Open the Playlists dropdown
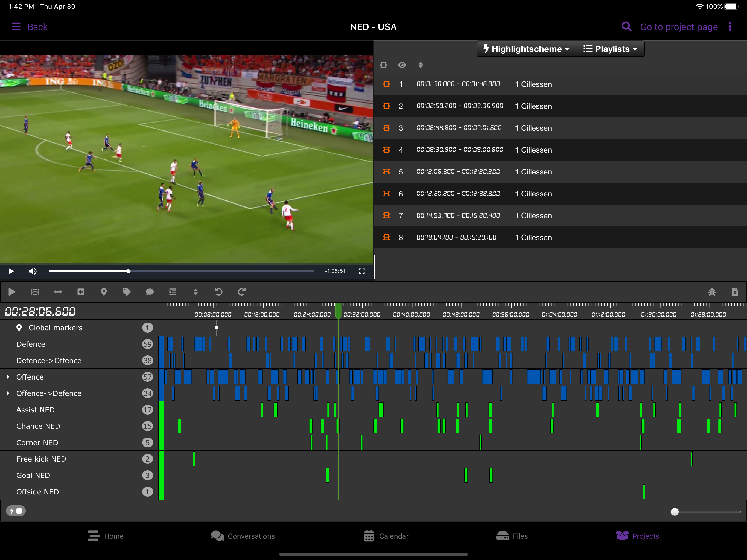Viewport: 747px width, 560px height. point(611,49)
